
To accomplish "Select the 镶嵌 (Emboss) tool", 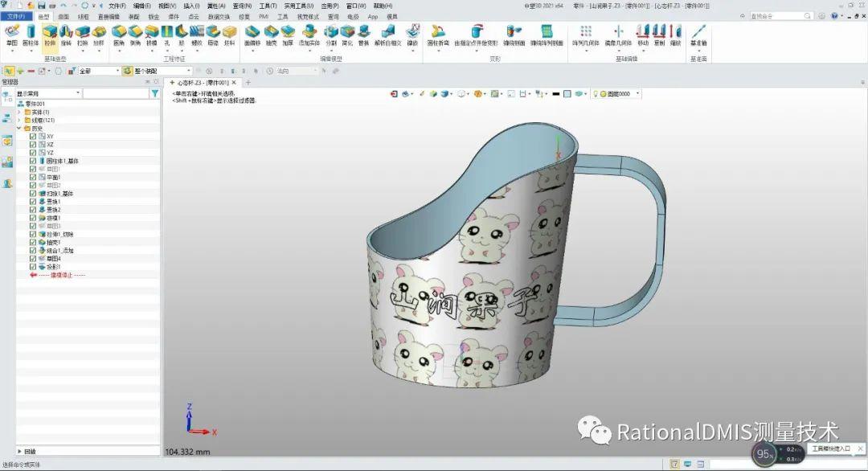I will click(x=413, y=35).
